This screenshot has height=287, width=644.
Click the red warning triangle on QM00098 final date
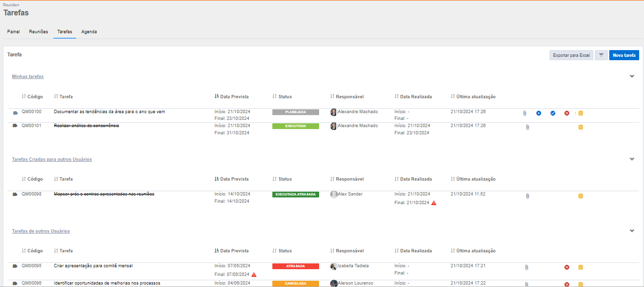434,203
